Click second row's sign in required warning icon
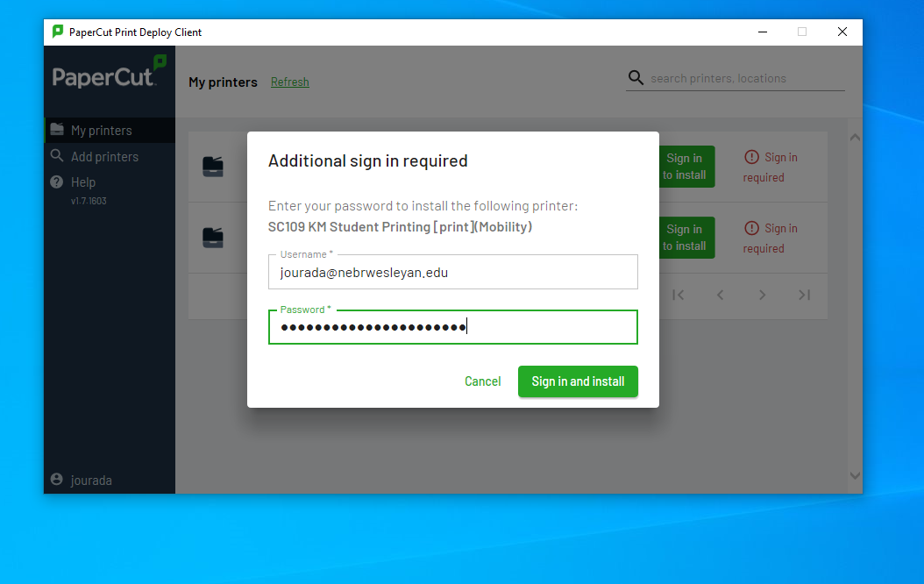This screenshot has height=584, width=924. point(751,228)
